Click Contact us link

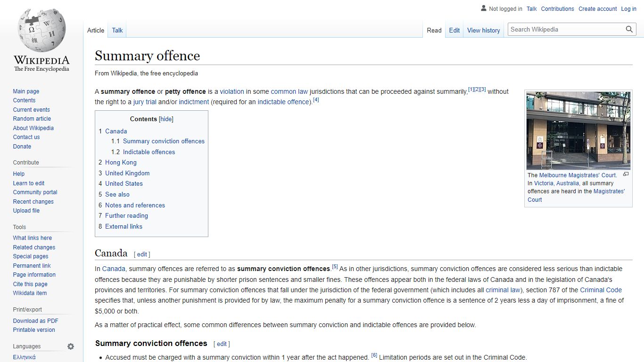(x=26, y=137)
